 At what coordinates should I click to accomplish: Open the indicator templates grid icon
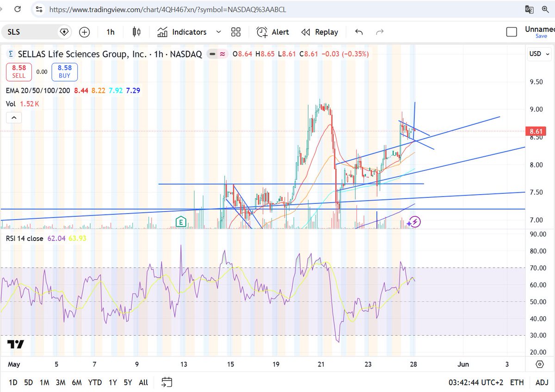(x=236, y=32)
